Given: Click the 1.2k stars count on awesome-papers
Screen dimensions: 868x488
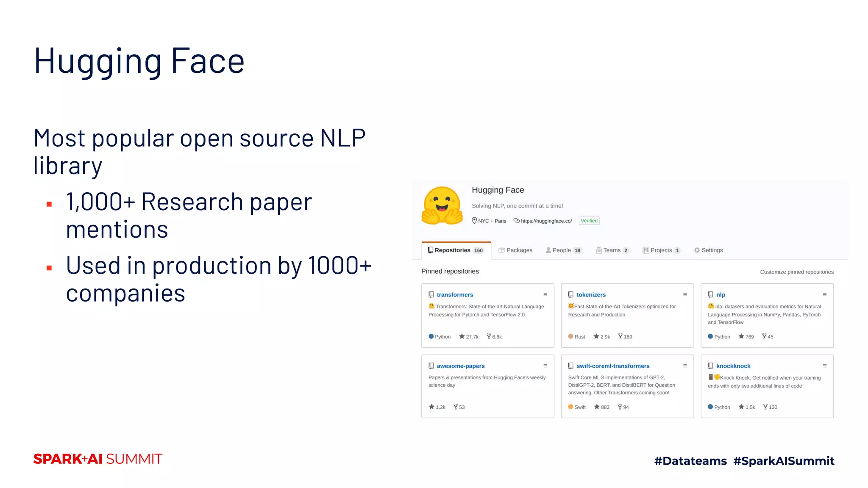Looking at the screenshot, I should [x=437, y=407].
